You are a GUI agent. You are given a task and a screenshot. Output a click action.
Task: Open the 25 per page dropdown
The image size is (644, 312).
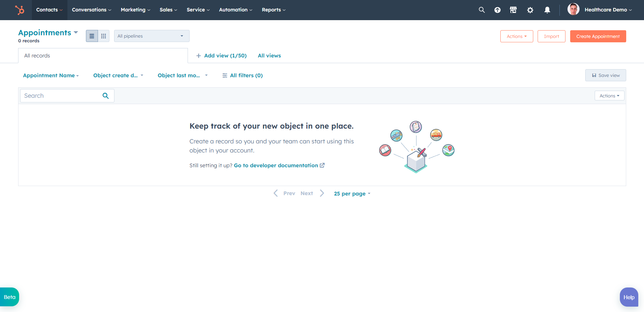click(x=352, y=193)
